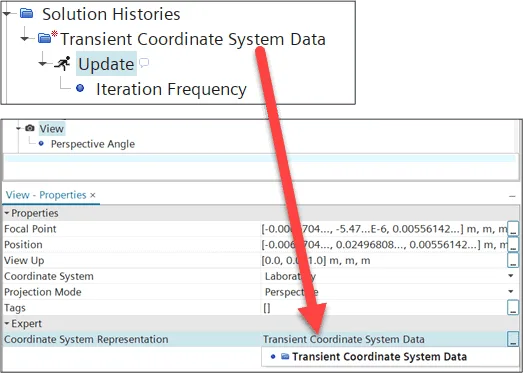Collapse the Transient Coordinate System Data tree node
The image size is (523, 373).
coord(24,39)
